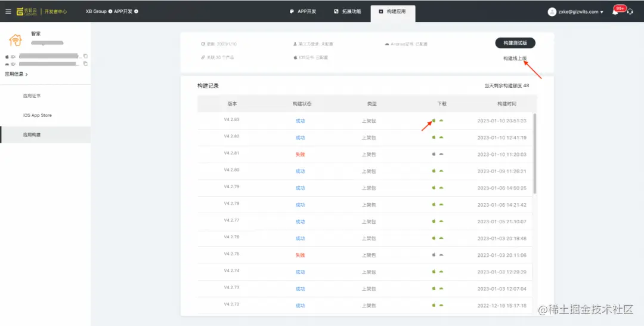Download iOS package for V4.2.82

(x=434, y=138)
